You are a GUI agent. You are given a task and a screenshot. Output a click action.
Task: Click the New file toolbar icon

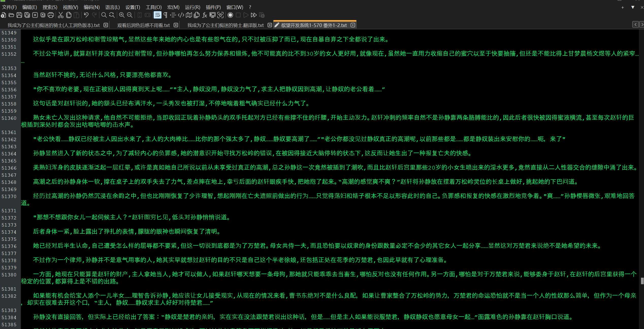tap(3, 15)
